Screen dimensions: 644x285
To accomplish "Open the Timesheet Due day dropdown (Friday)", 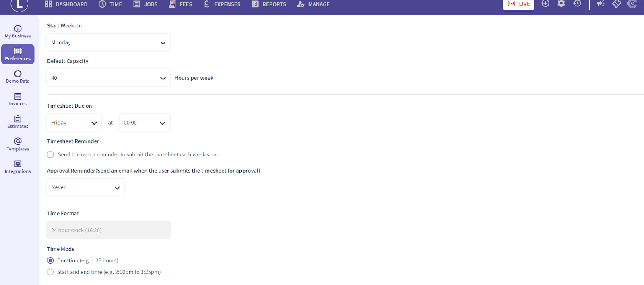I will click(x=74, y=123).
